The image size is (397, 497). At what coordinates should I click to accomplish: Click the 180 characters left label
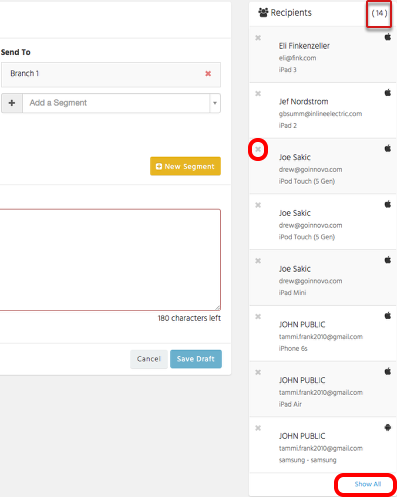tap(189, 318)
